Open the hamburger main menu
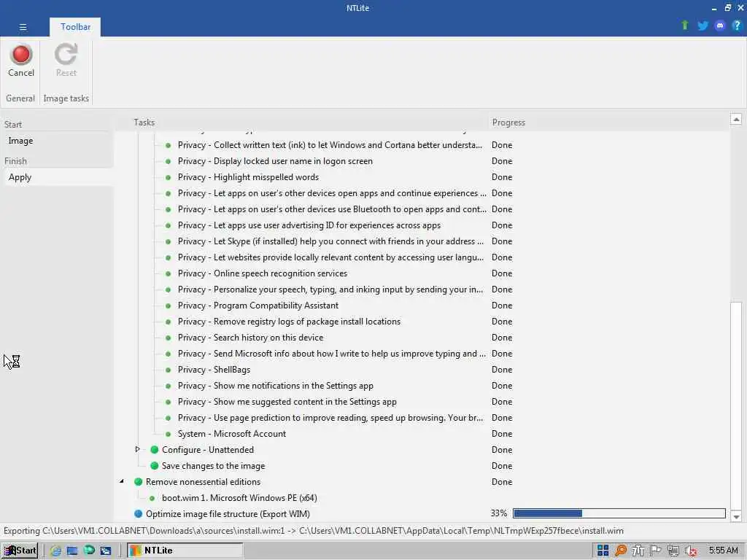 [x=23, y=27]
